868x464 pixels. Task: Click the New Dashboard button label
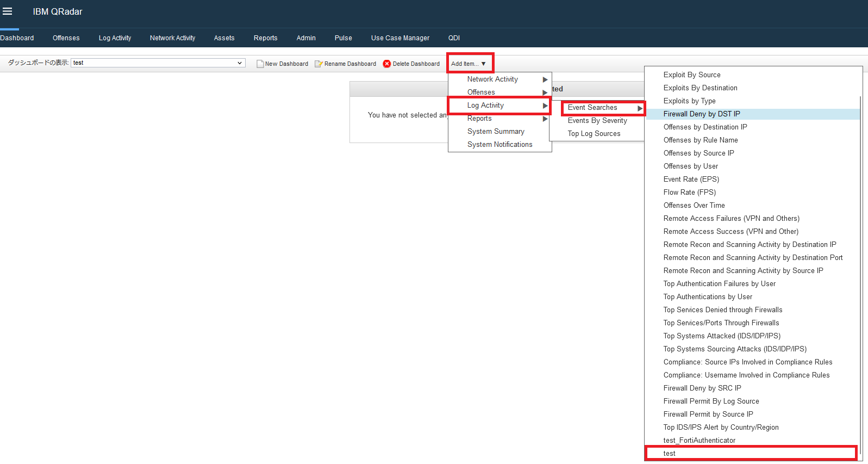pyautogui.click(x=286, y=64)
